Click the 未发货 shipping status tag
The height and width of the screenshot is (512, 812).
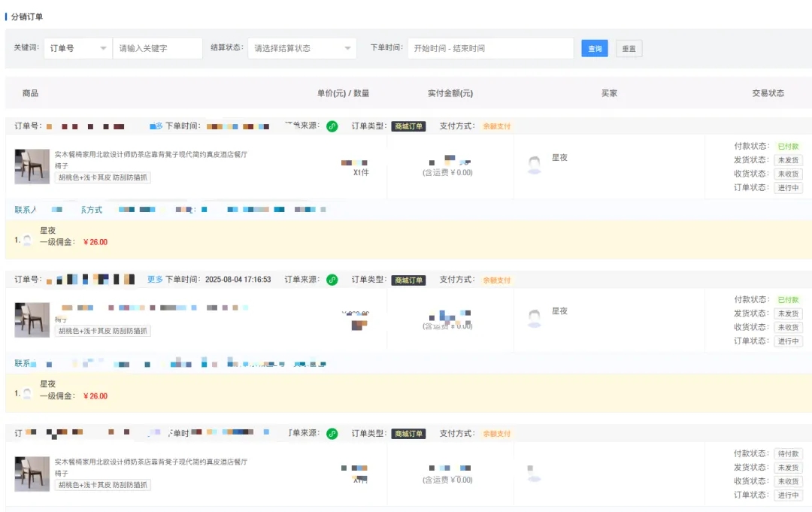(x=787, y=159)
